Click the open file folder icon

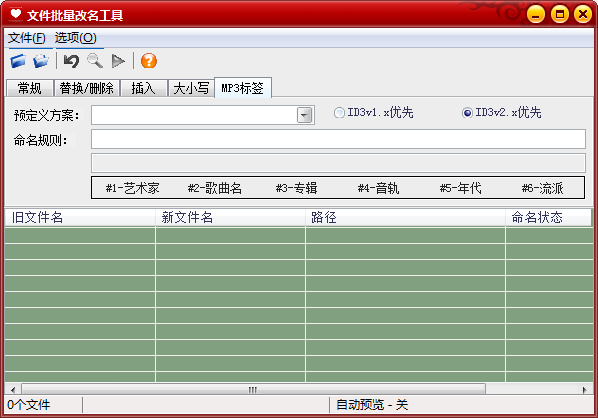pos(18,61)
